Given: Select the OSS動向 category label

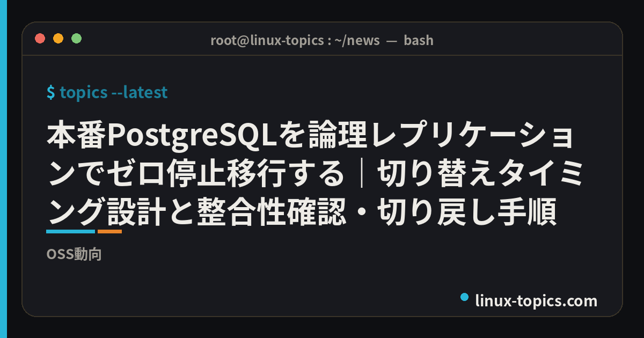Looking at the screenshot, I should click(74, 255).
